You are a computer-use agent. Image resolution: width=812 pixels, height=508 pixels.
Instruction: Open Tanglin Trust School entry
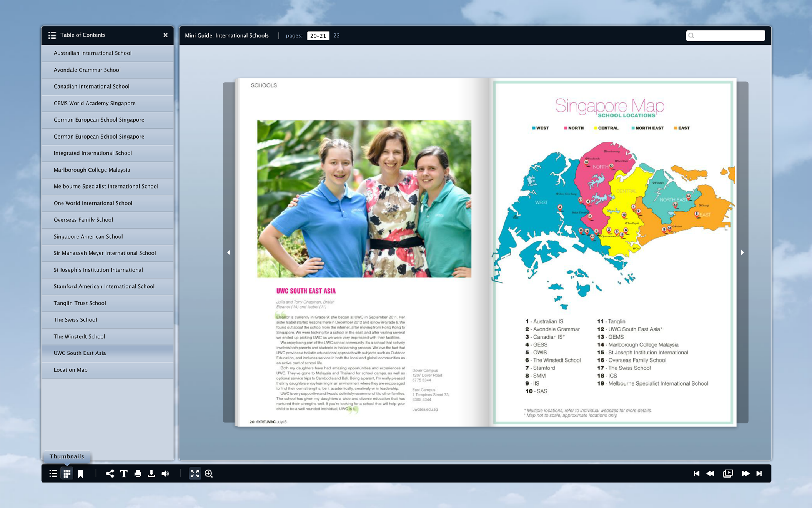pos(108,303)
